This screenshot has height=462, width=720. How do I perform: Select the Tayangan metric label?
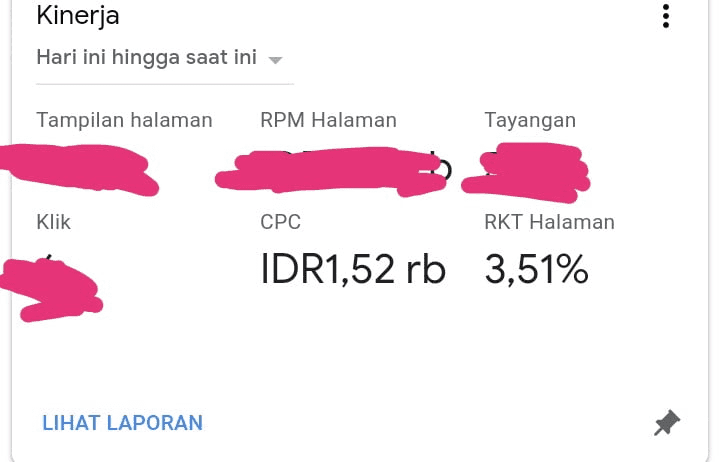(x=530, y=121)
